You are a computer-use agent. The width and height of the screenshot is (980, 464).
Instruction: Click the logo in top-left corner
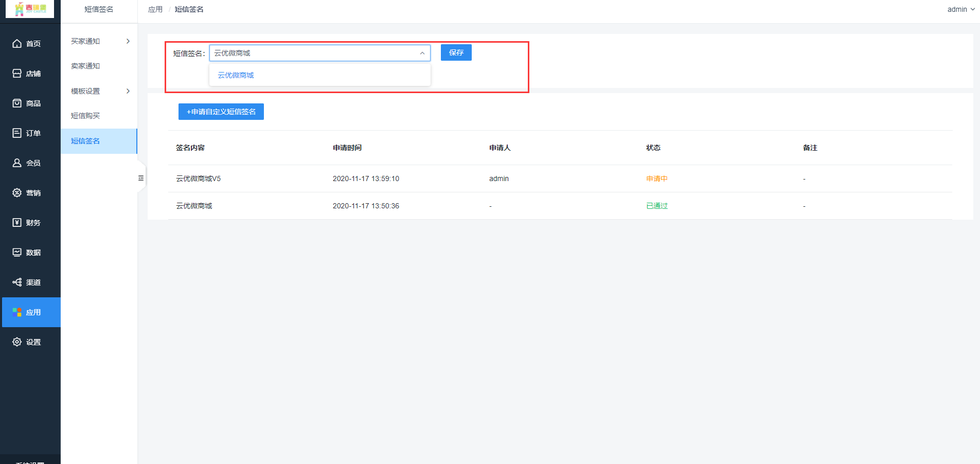point(30,9)
